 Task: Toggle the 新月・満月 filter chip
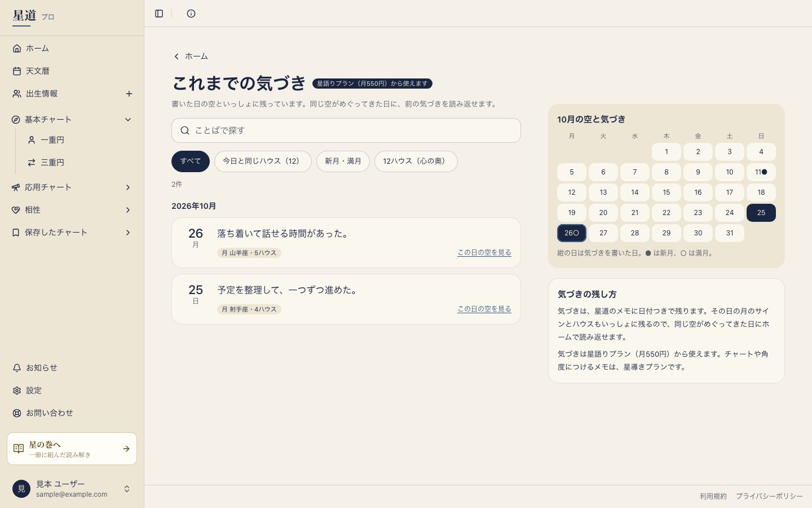[343, 161]
